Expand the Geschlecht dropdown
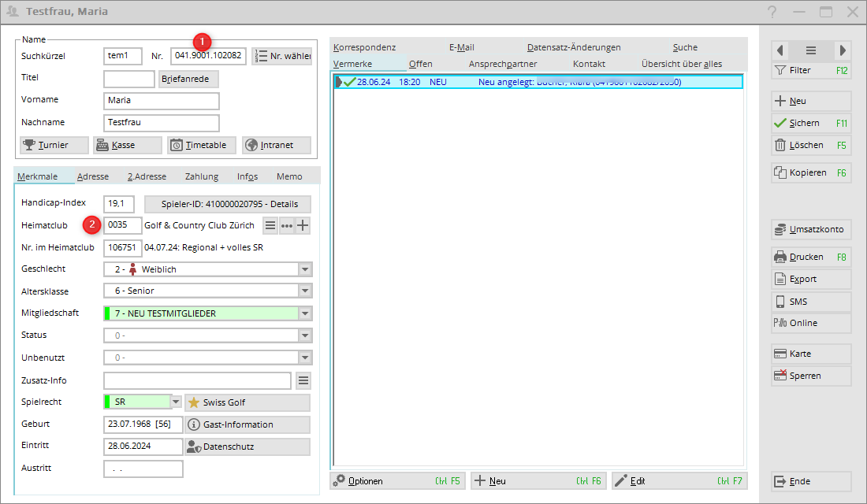 click(305, 269)
